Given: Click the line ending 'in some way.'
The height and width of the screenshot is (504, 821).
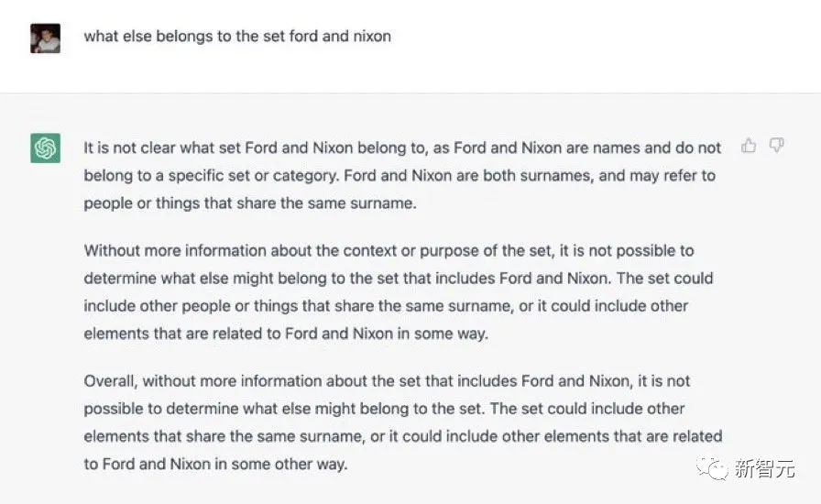Looking at the screenshot, I should [286, 334].
